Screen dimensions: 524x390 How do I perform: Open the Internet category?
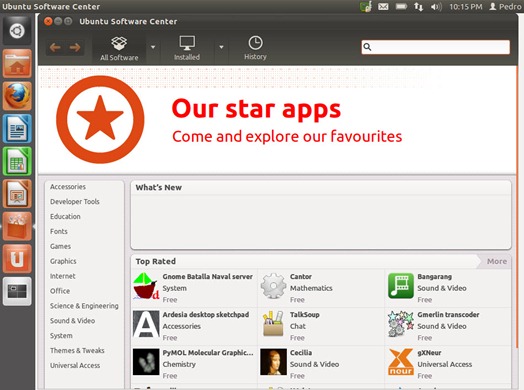62,276
